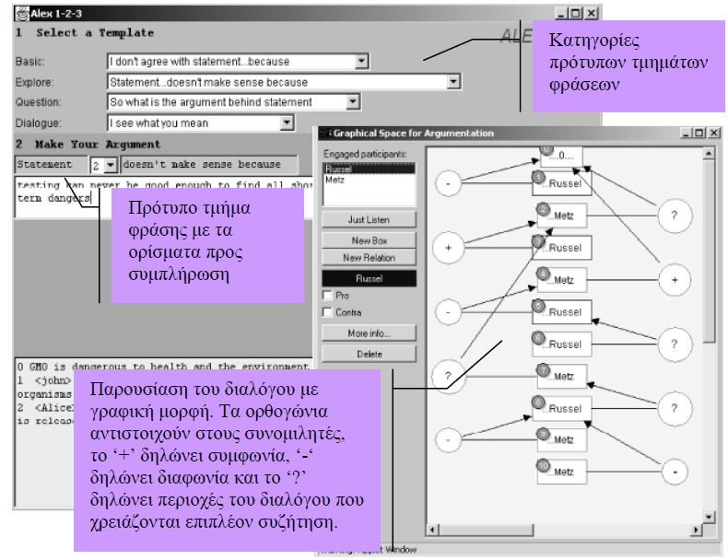
Task: Click the question circle linked to box 7 Metz
Action: 448,376
